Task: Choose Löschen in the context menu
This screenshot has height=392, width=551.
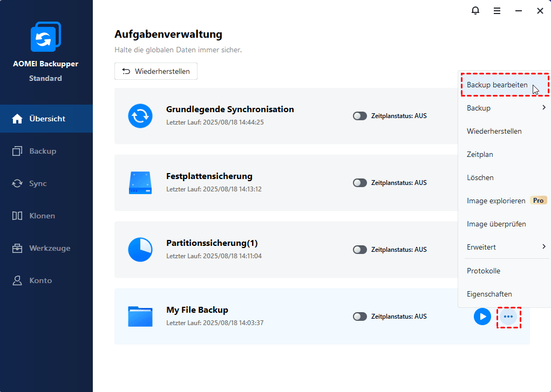Action: pyautogui.click(x=480, y=177)
